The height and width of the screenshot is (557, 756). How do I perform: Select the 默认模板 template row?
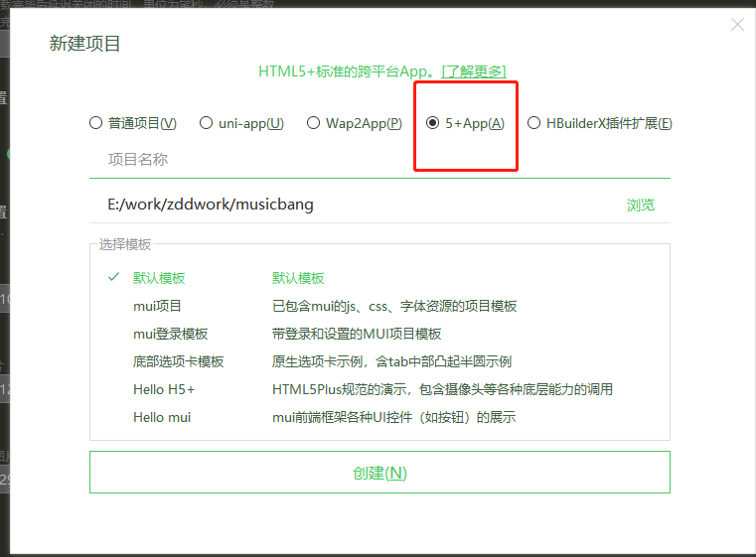(x=379, y=278)
